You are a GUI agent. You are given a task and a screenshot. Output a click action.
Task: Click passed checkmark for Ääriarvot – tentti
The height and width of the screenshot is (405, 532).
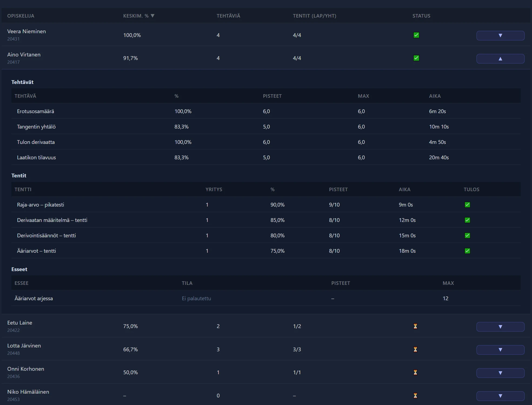467,251
